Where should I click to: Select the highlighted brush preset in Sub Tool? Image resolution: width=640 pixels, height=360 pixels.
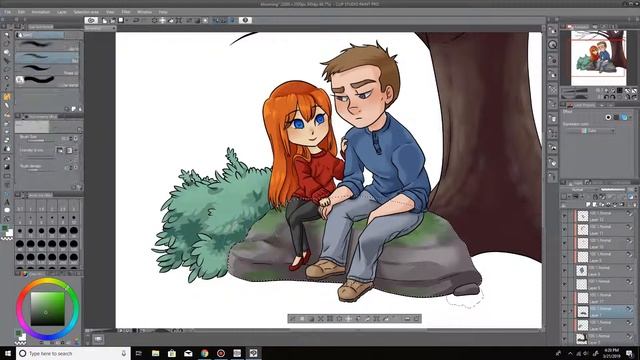point(47,58)
